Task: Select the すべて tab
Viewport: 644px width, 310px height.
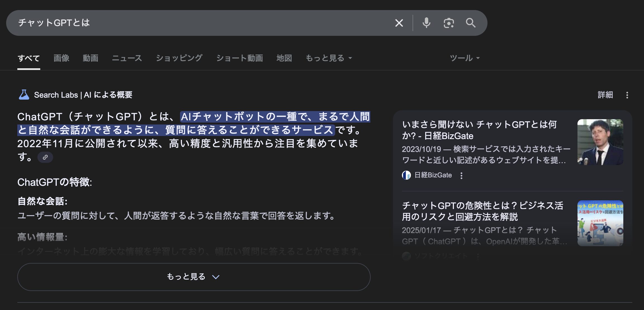Action: tap(29, 58)
